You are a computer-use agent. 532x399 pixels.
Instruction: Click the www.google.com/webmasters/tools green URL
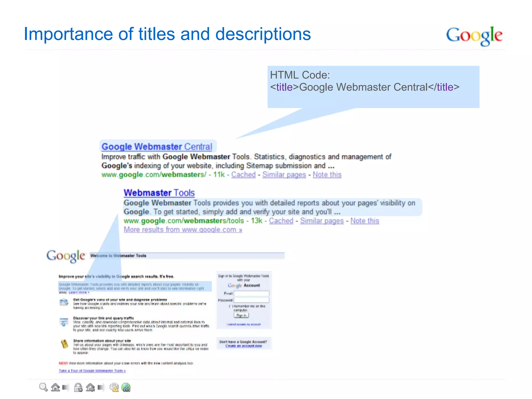point(184,221)
